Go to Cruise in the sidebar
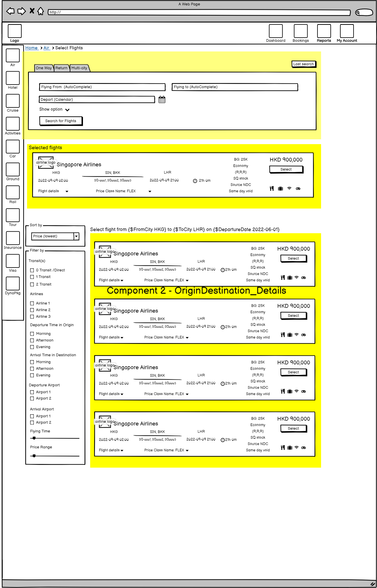This screenshot has height=588, width=377. click(x=13, y=101)
